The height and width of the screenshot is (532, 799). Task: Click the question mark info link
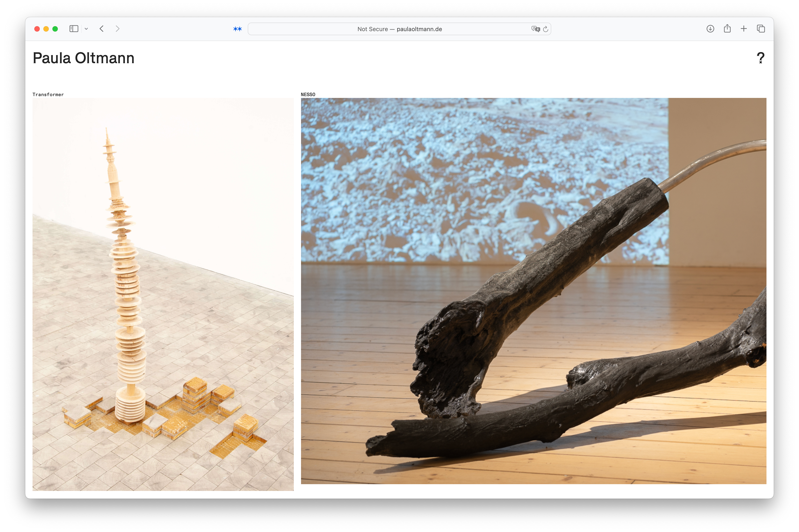click(x=761, y=58)
